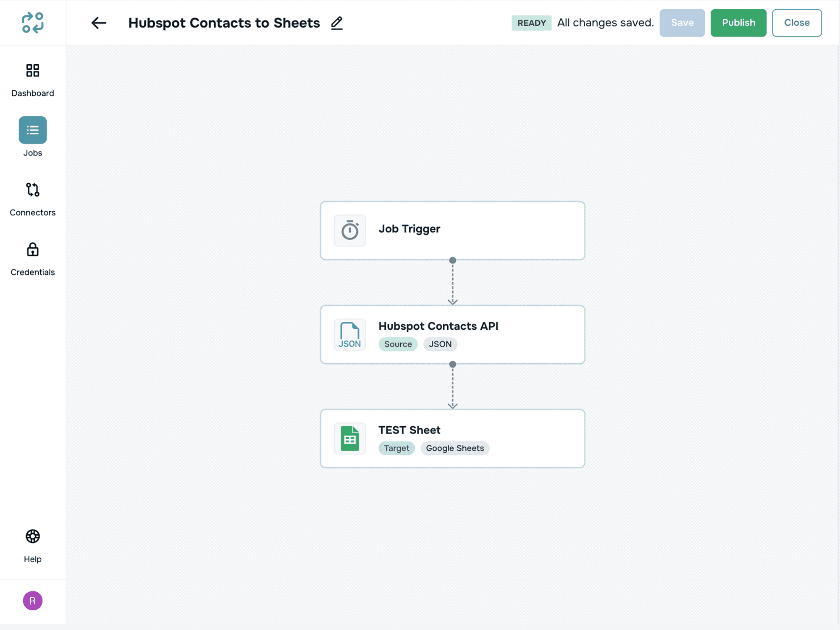
Task: Click the Help icon
Action: coord(32,536)
